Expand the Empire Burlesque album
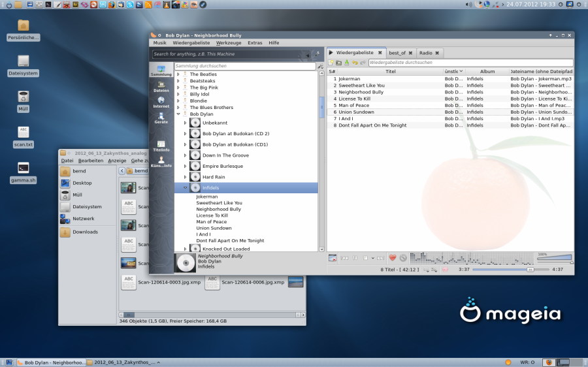588x367 pixels. 185,166
